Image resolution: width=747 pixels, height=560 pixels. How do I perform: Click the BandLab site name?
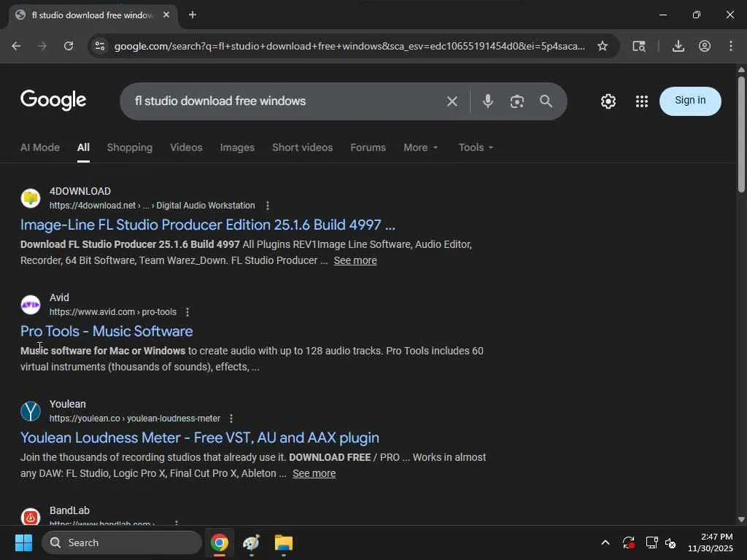click(69, 510)
